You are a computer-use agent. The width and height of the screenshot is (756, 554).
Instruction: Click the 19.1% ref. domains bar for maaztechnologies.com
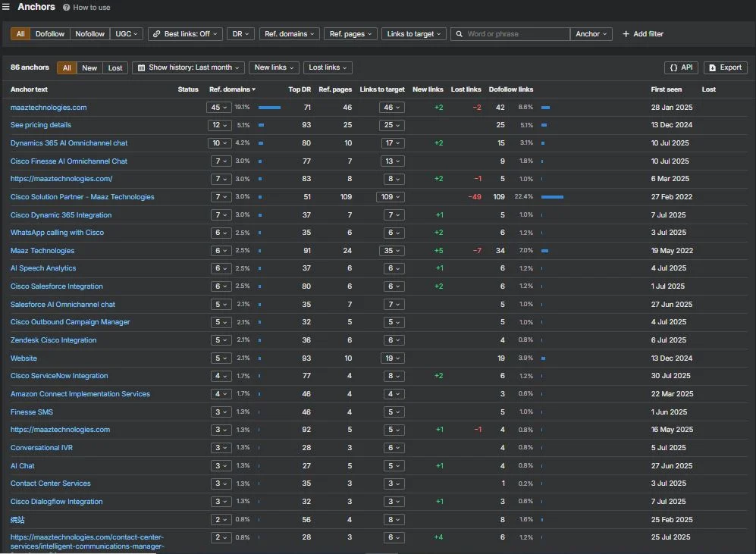click(269, 108)
